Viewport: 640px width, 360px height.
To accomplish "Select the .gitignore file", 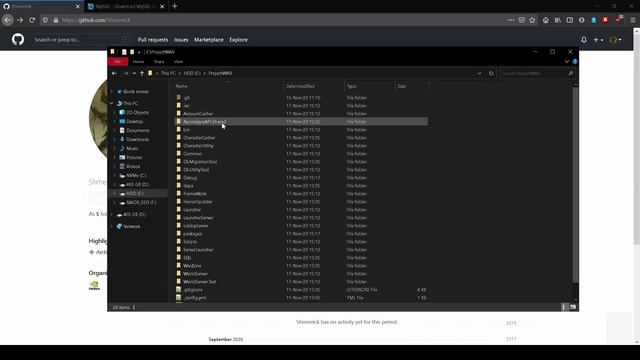I will pyautogui.click(x=301, y=290).
